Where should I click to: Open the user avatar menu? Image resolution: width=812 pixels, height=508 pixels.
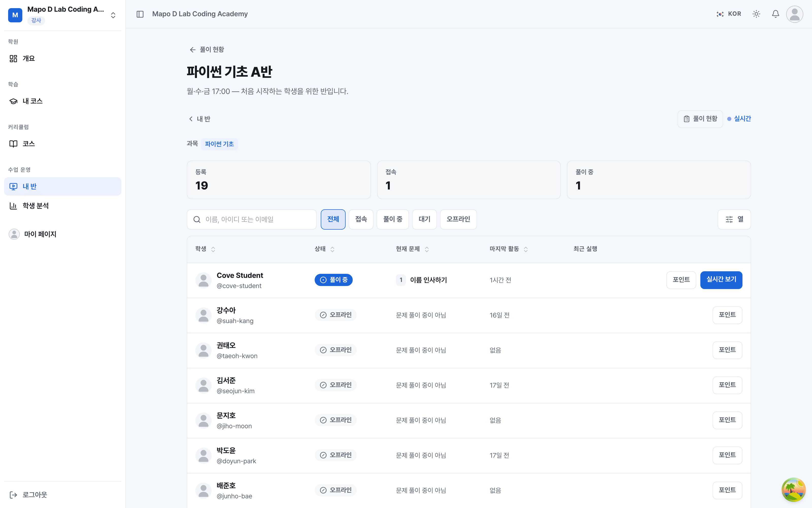point(794,14)
